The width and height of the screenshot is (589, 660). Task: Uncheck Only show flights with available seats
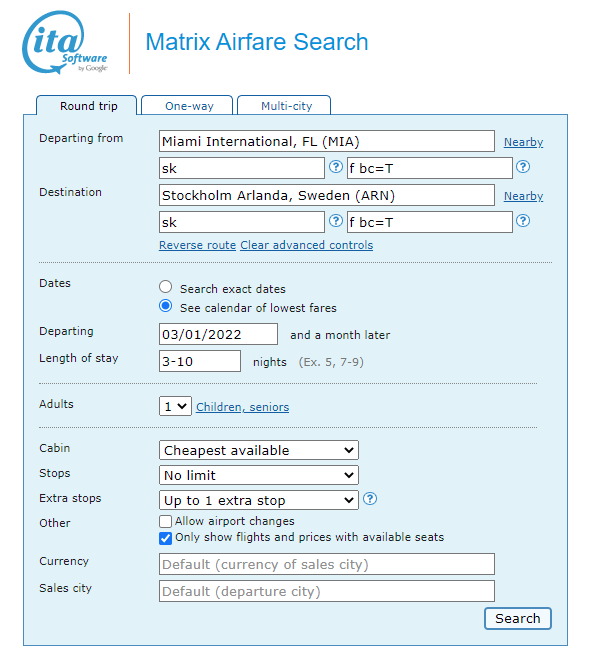pos(165,538)
